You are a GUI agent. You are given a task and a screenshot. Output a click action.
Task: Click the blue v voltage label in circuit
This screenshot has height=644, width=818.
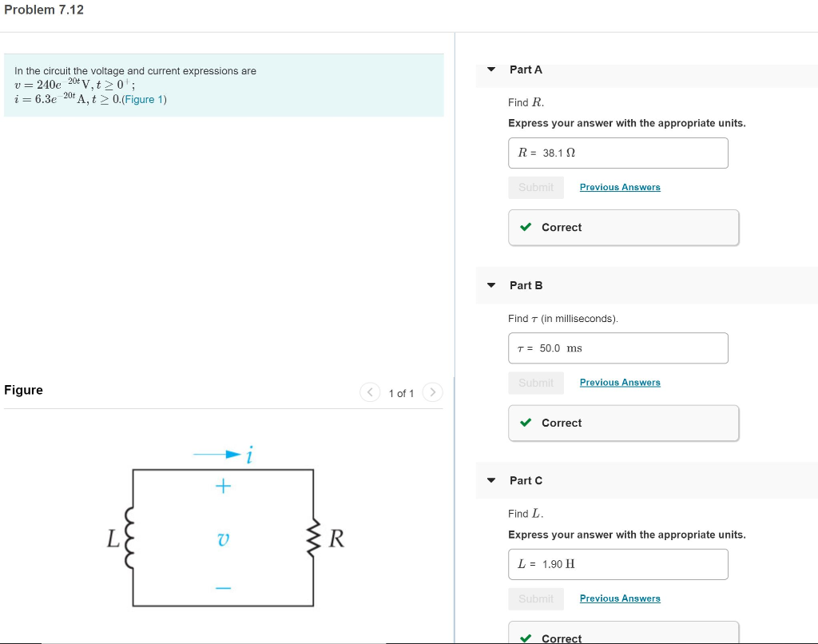(x=223, y=539)
